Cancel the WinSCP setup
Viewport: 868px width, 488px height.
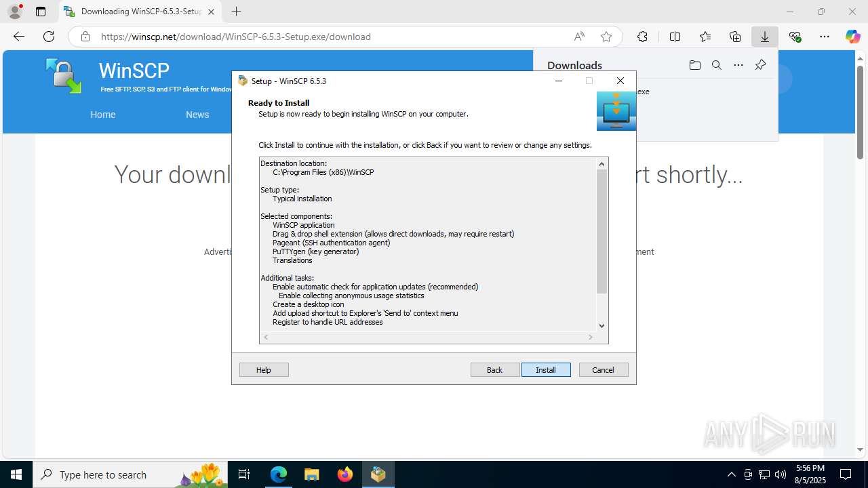click(604, 370)
